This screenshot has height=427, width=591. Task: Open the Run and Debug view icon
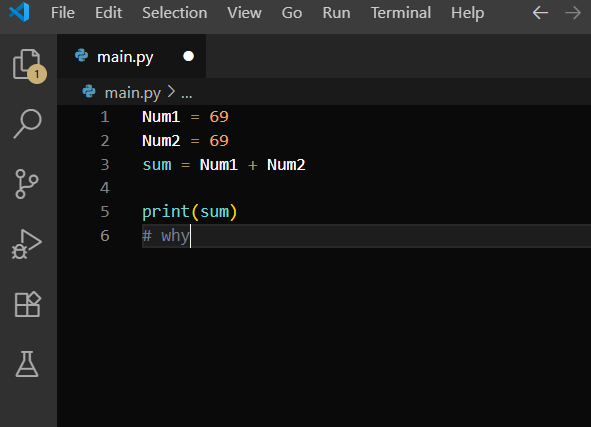27,244
